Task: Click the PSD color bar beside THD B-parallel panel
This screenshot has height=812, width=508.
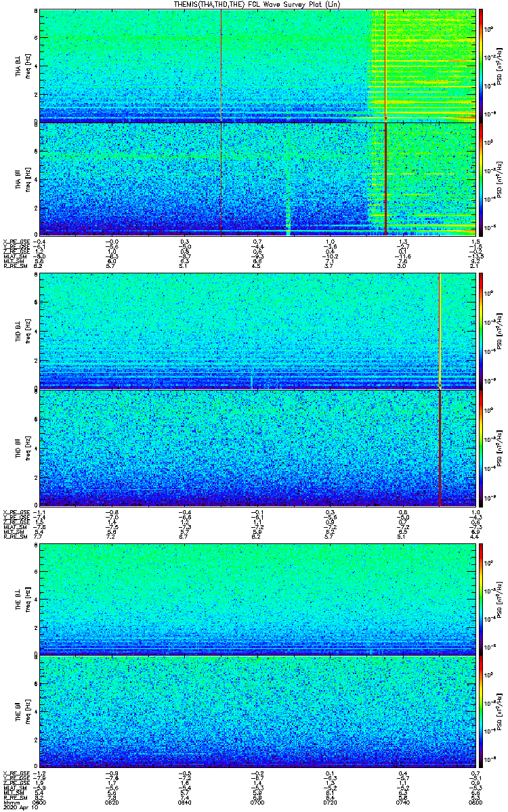Action: point(482,448)
